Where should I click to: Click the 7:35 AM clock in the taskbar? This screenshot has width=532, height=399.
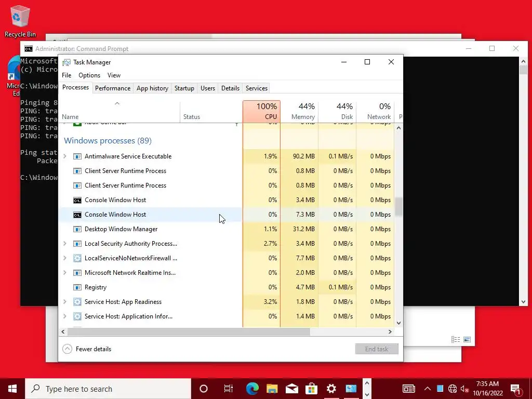[x=487, y=384]
